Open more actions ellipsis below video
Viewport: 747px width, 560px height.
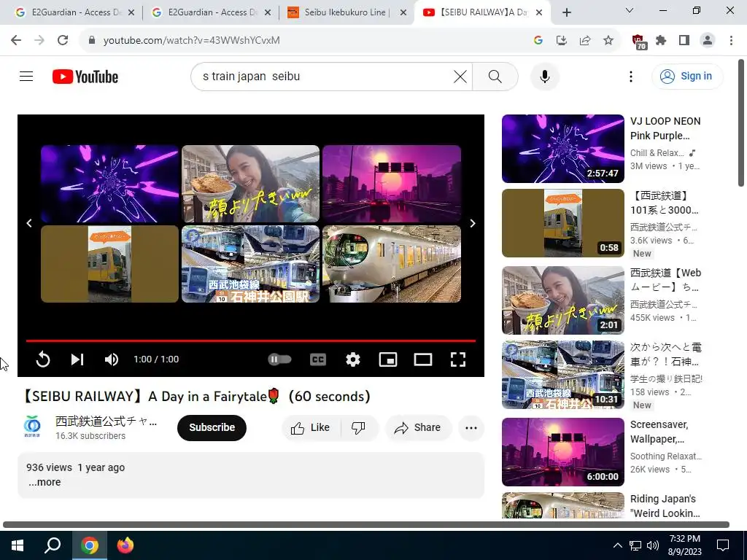(471, 427)
